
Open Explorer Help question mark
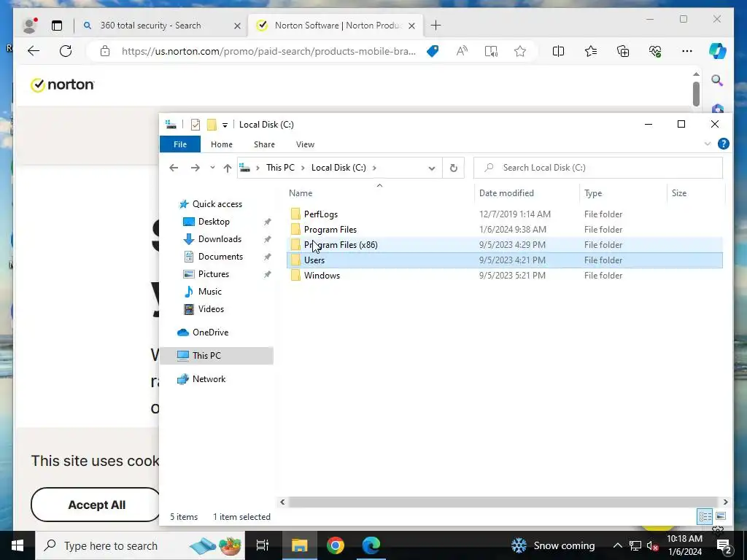pyautogui.click(x=723, y=144)
